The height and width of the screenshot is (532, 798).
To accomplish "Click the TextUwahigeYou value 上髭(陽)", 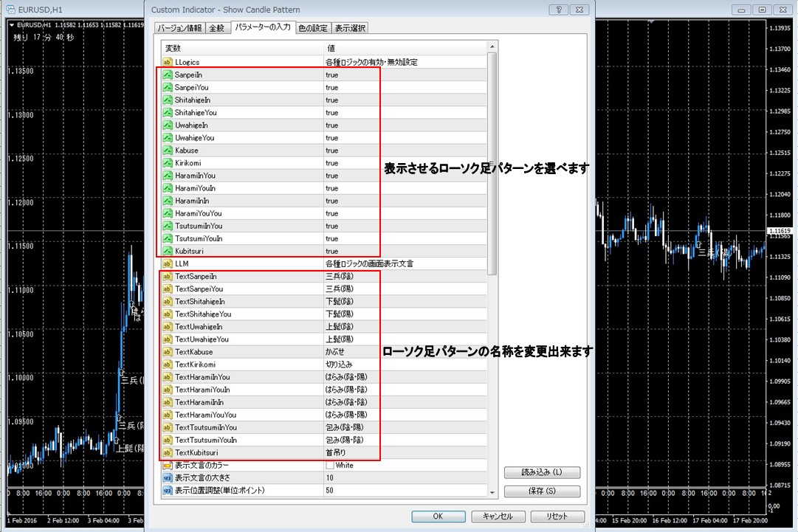I will [x=340, y=339].
